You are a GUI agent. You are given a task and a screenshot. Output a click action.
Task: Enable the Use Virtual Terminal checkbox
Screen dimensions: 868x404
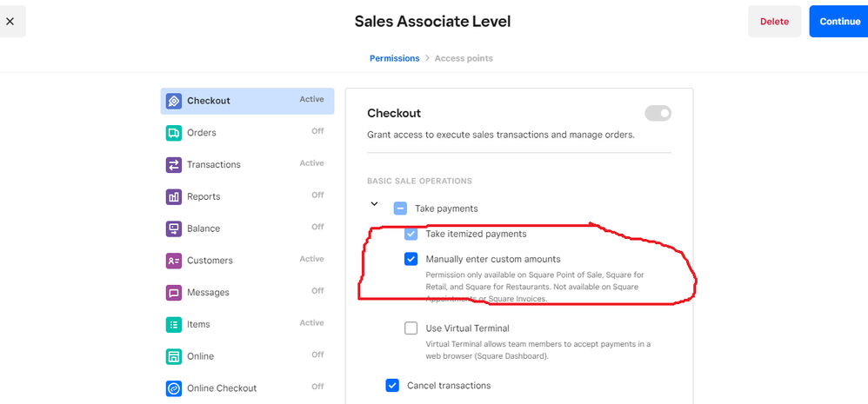tap(411, 328)
